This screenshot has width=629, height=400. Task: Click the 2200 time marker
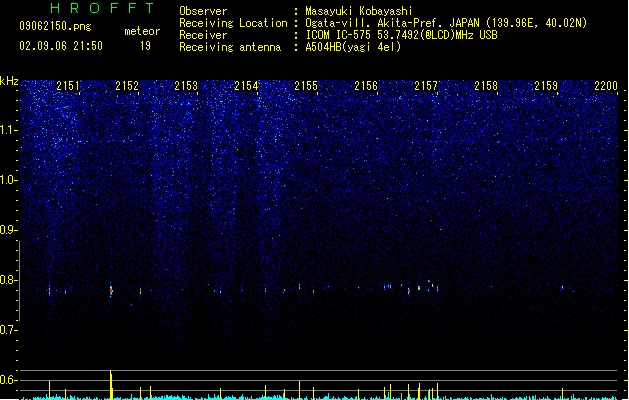(606, 86)
